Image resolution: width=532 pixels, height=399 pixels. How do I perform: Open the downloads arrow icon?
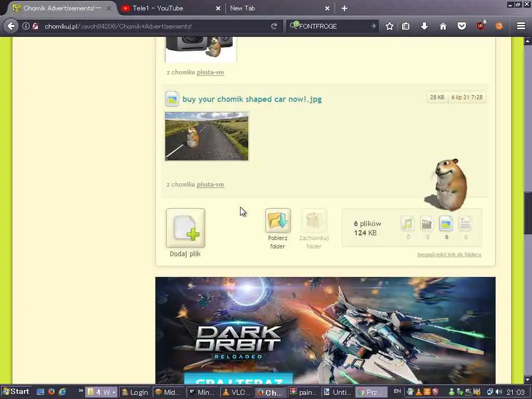pyautogui.click(x=424, y=26)
